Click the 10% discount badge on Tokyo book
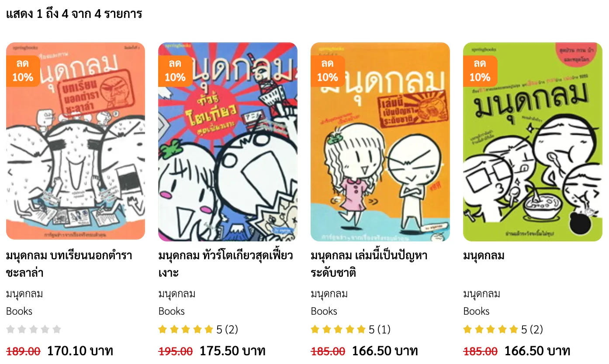Viewport: 609px width, 364px height. (175, 71)
